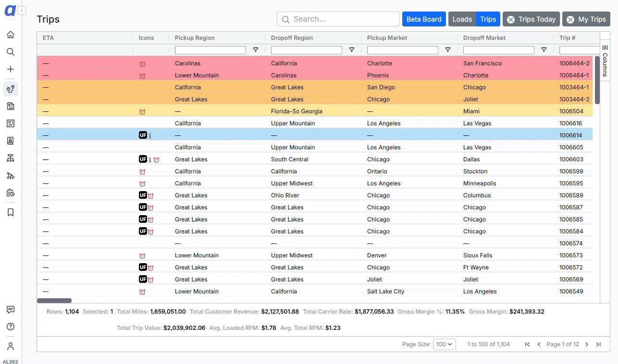Open the Dropoff Region filter funnel icon

point(352,50)
